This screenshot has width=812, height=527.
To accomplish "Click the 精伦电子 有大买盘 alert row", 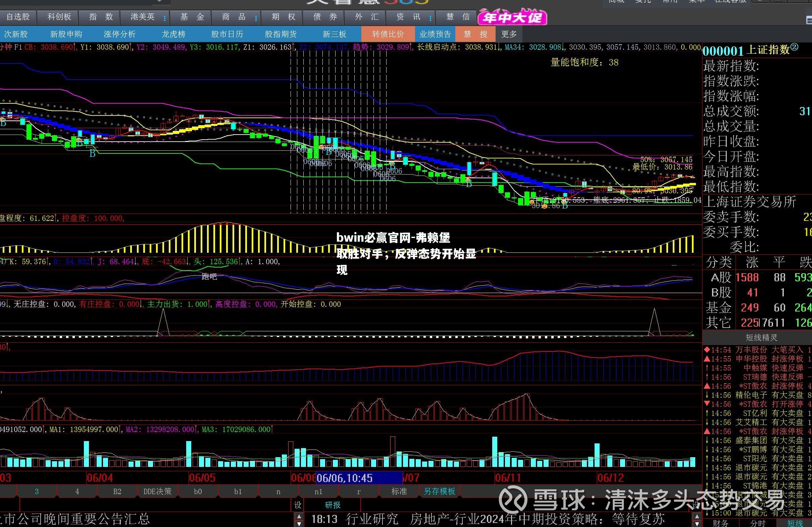I will (x=758, y=395).
